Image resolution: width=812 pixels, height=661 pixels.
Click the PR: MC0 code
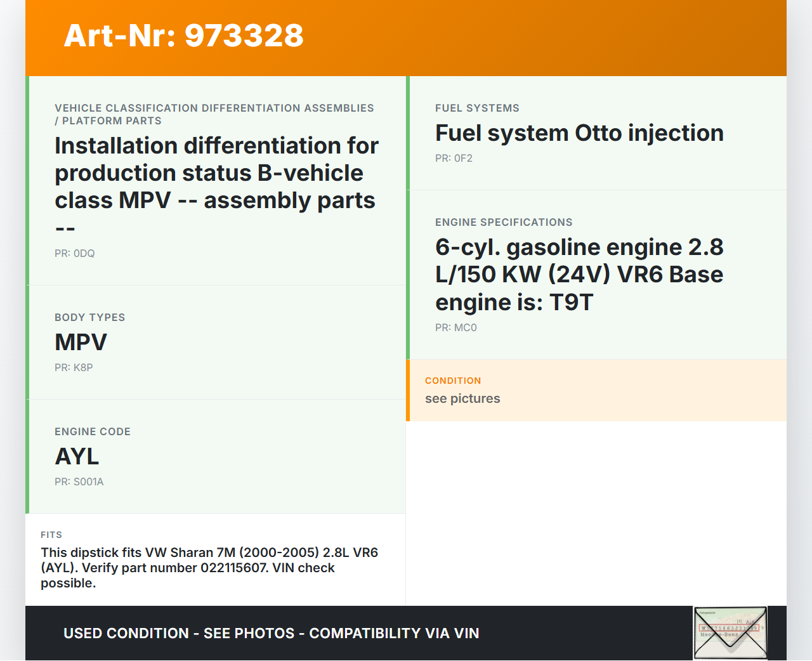coord(455,327)
